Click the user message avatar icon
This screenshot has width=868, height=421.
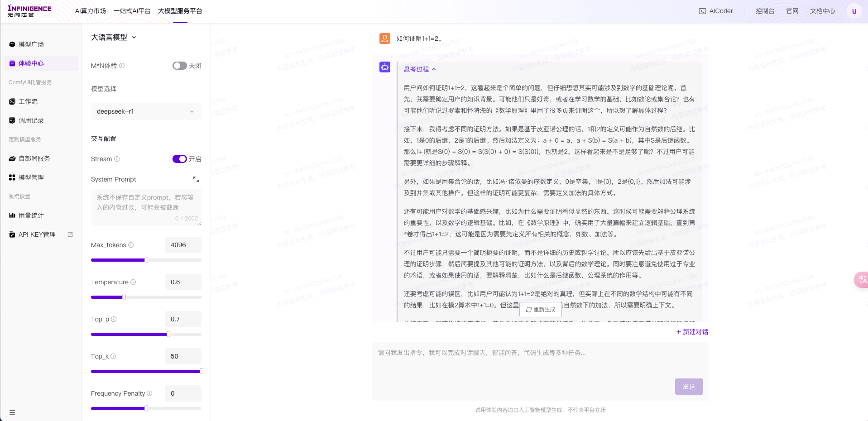click(385, 38)
